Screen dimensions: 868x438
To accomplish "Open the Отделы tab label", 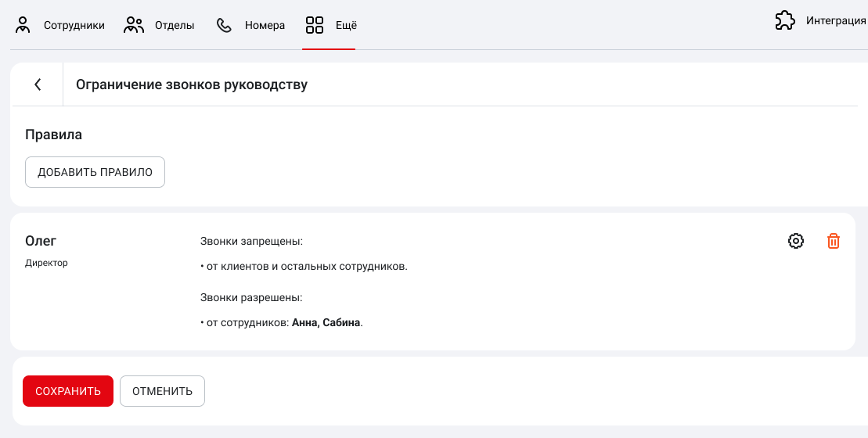I will coord(175,25).
